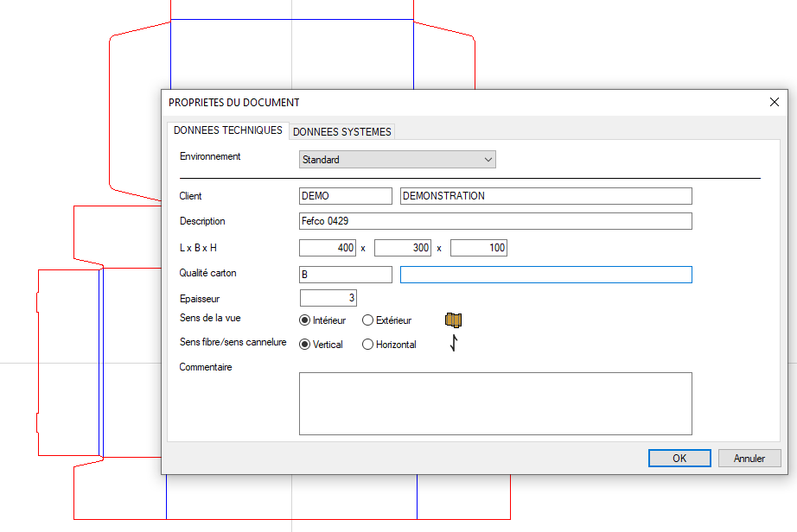Screen dimensions: 797x532
Task: Click the Qualité carton label
Action: click(207, 273)
